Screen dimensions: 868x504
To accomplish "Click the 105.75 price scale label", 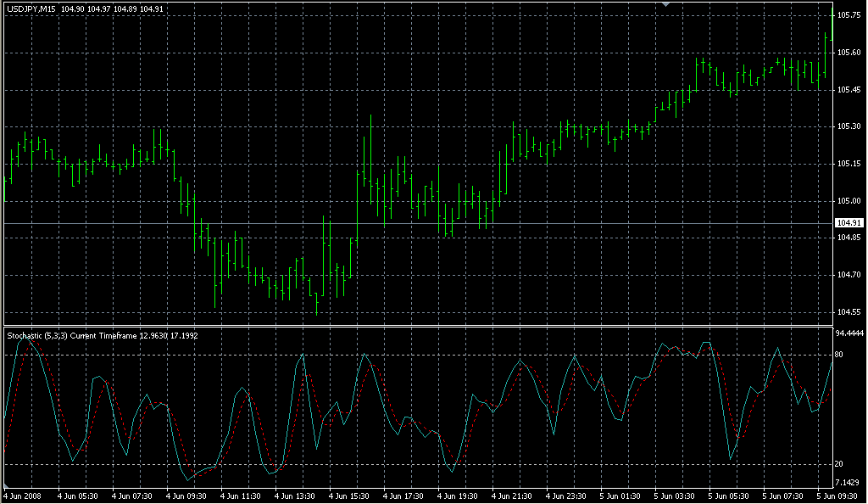I will pyautogui.click(x=849, y=15).
